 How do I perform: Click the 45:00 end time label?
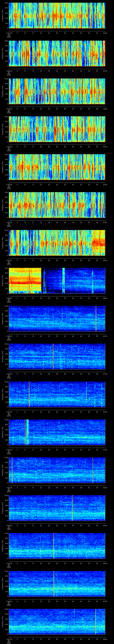tap(105, 525)
